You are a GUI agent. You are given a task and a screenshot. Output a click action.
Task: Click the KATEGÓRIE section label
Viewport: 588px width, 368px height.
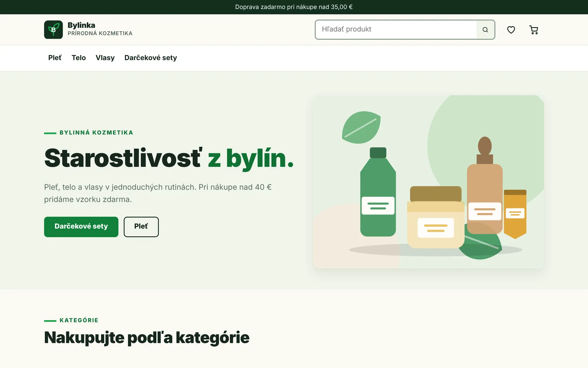tap(79, 320)
